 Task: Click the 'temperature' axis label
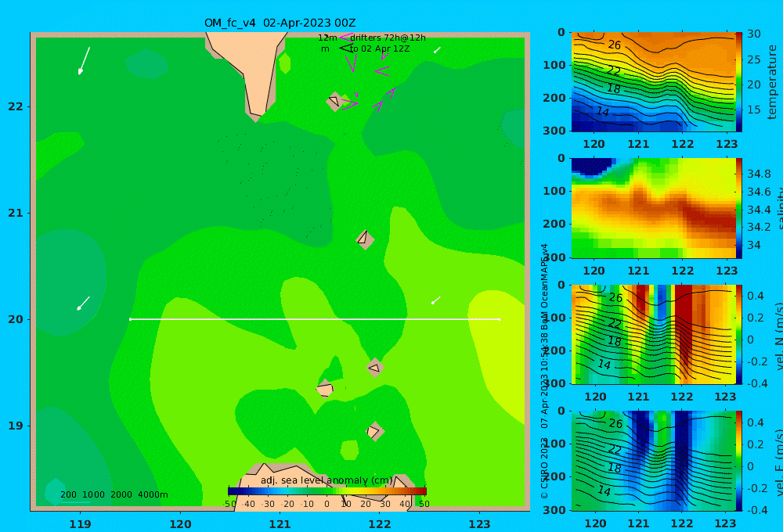coord(772,82)
